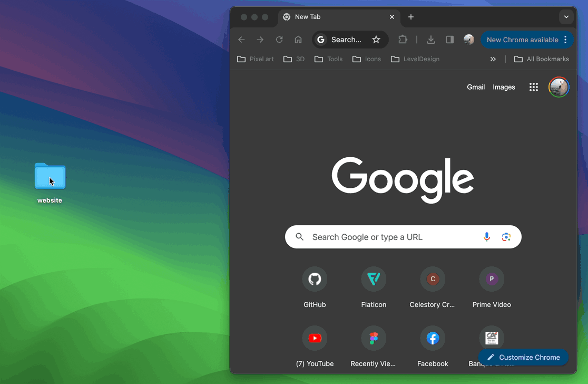Open the Prime Video shortcut
The height and width of the screenshot is (384, 588).
pyautogui.click(x=492, y=287)
